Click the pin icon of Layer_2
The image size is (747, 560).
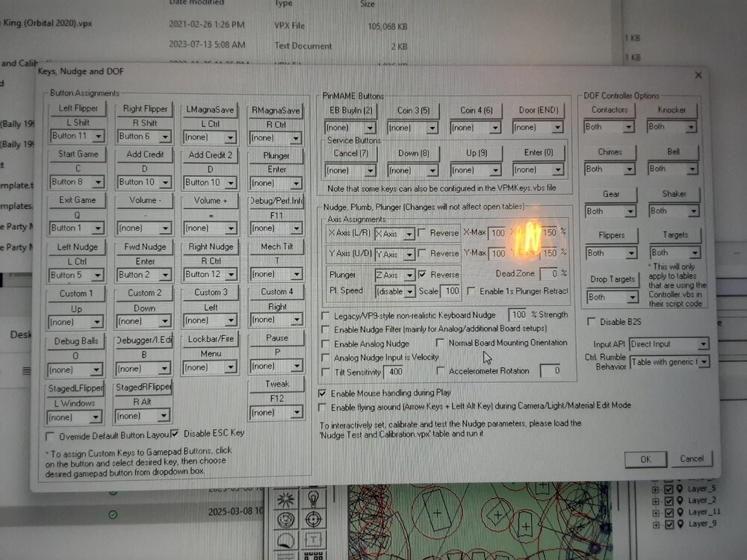(680, 500)
